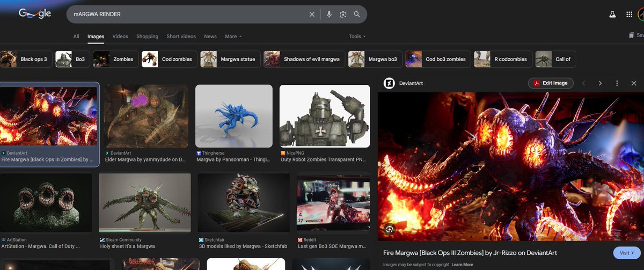The width and height of the screenshot is (644, 270).
Task: Open Google Lens image search
Action: tap(343, 14)
